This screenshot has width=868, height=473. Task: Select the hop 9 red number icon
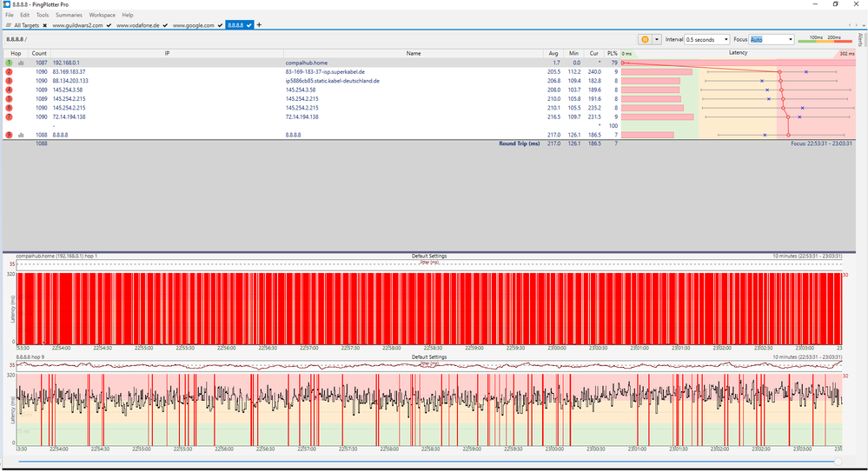tap(9, 135)
